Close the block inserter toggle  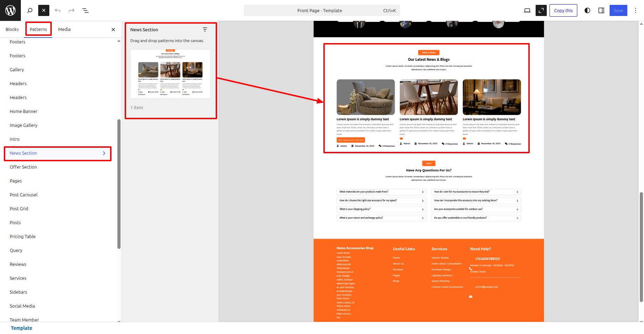pos(44,10)
